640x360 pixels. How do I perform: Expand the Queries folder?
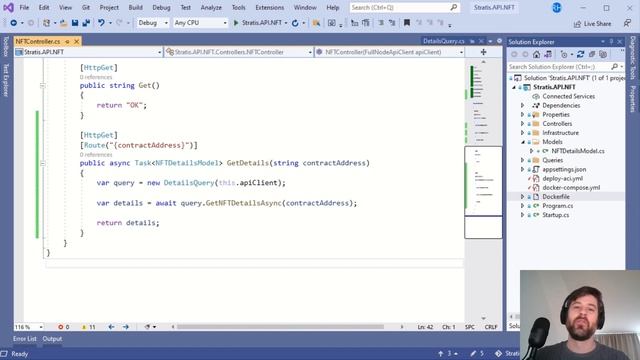(522, 160)
